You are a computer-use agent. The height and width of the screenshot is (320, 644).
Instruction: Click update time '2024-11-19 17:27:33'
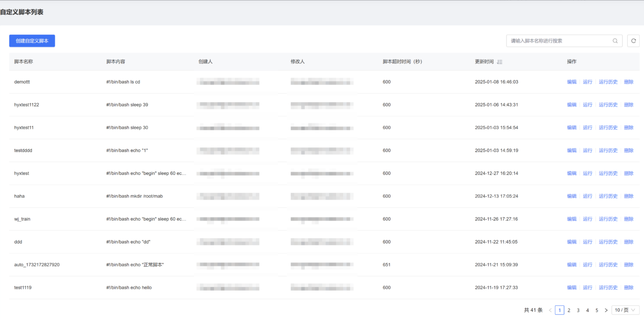pyautogui.click(x=496, y=288)
